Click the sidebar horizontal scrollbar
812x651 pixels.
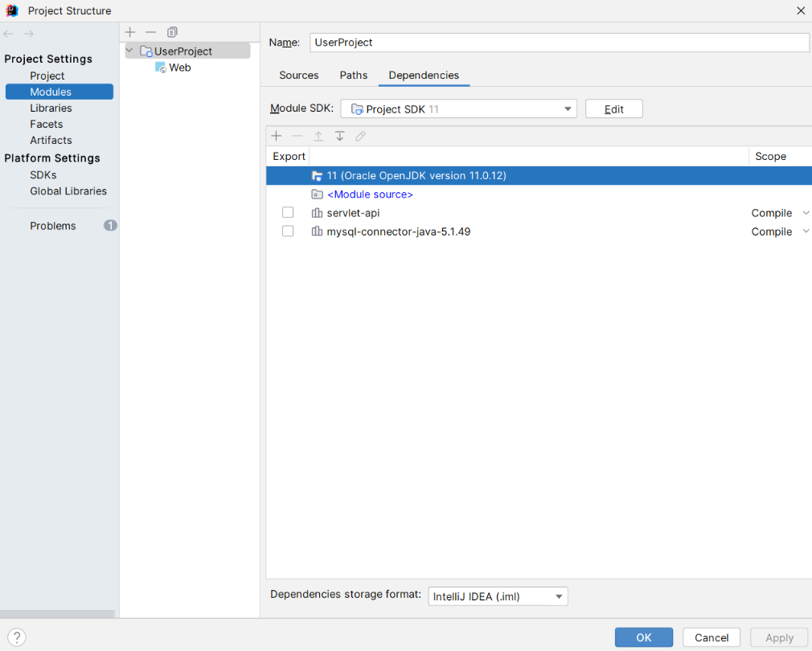tap(57, 614)
